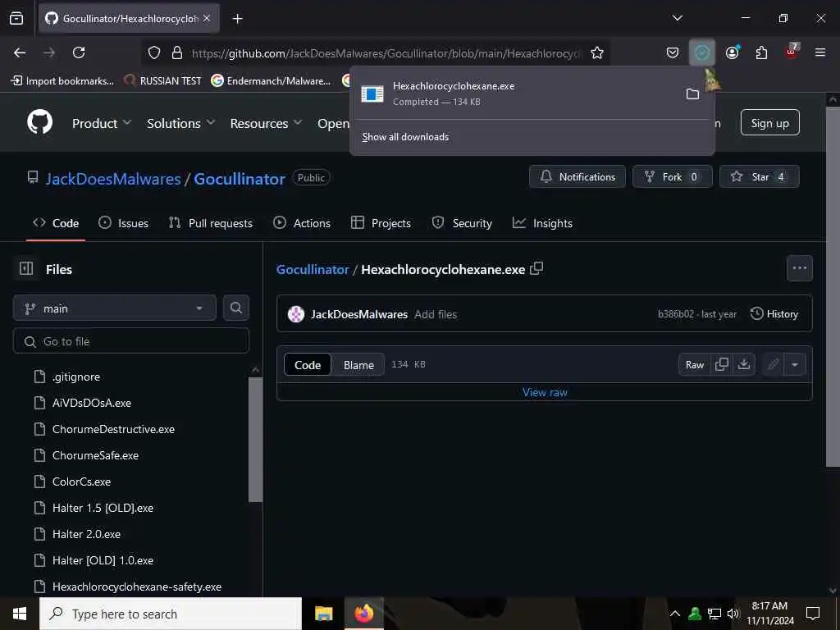The width and height of the screenshot is (840, 630).
Task: Go back to the previous page
Action: 20,52
